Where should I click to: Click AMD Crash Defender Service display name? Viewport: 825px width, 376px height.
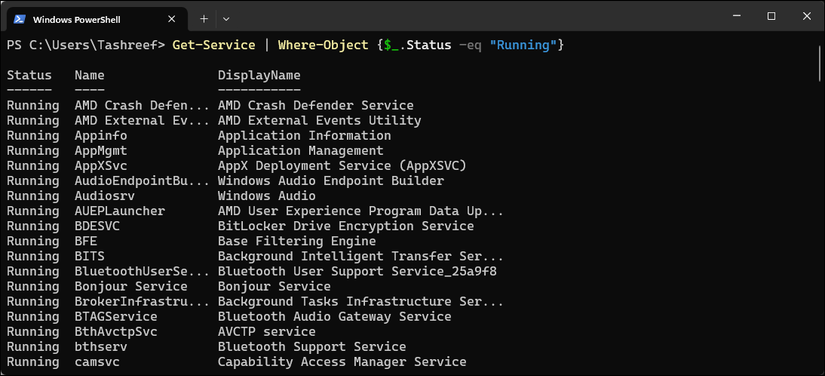316,105
